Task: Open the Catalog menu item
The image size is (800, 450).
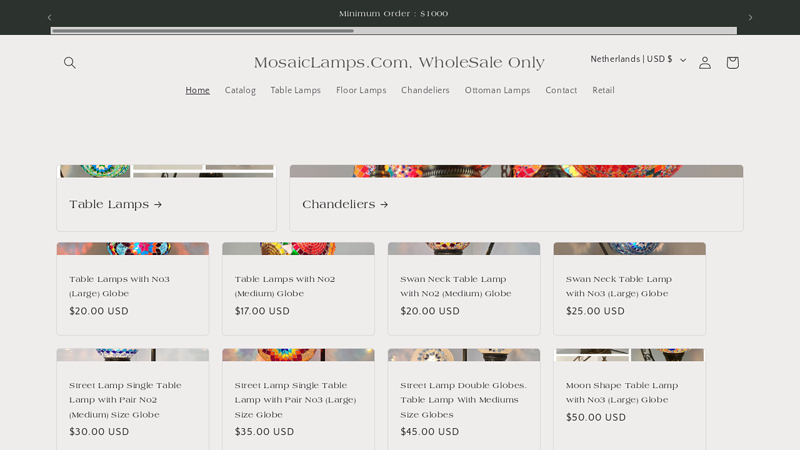Action: 240,90
